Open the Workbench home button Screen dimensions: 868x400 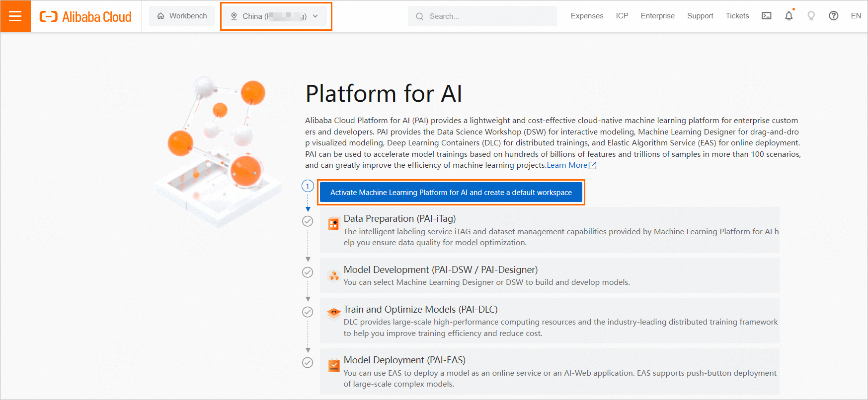[182, 16]
